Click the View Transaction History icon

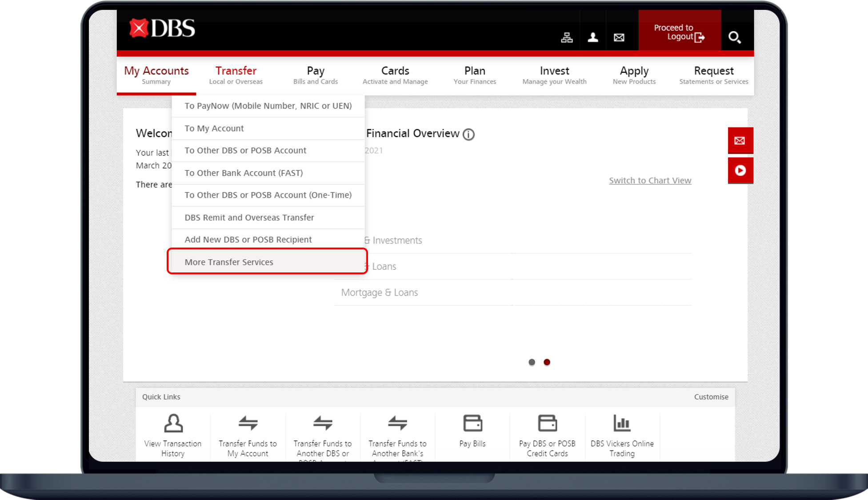pos(173,424)
